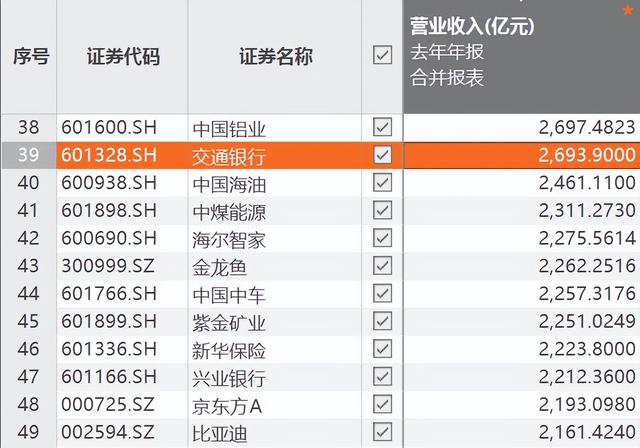Uncheck the 兴业银行 row checkbox
The width and height of the screenshot is (640, 448).
382,377
